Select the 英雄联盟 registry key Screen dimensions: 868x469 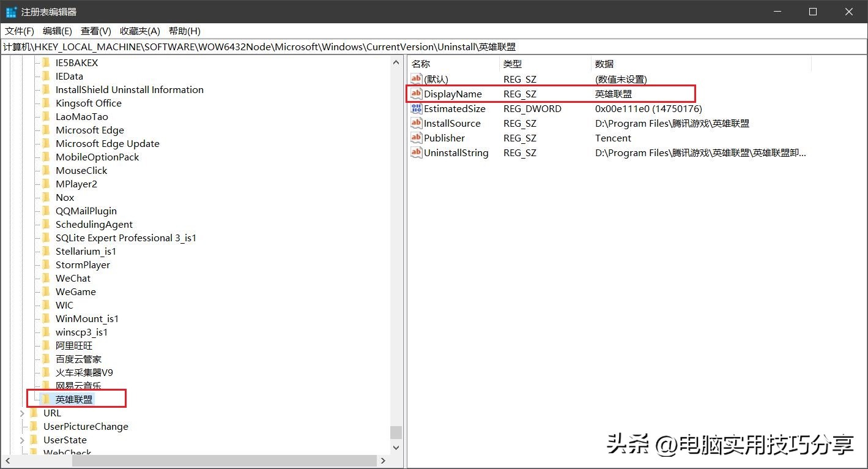pos(74,399)
